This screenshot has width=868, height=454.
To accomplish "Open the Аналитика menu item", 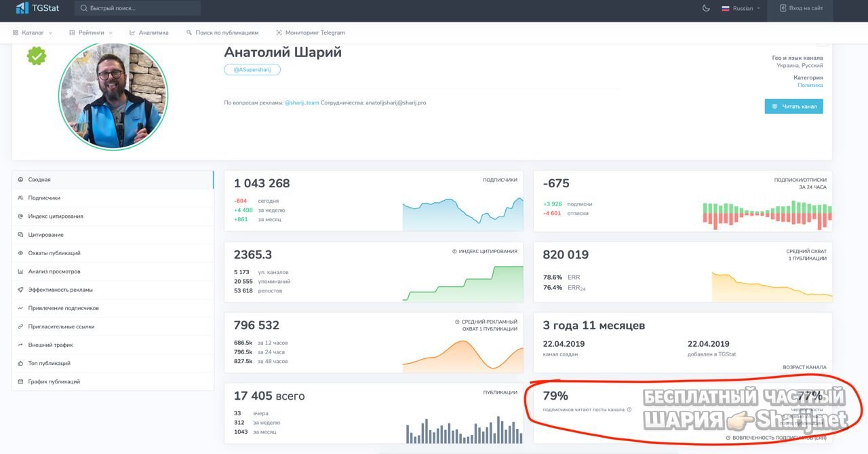I will click(149, 33).
